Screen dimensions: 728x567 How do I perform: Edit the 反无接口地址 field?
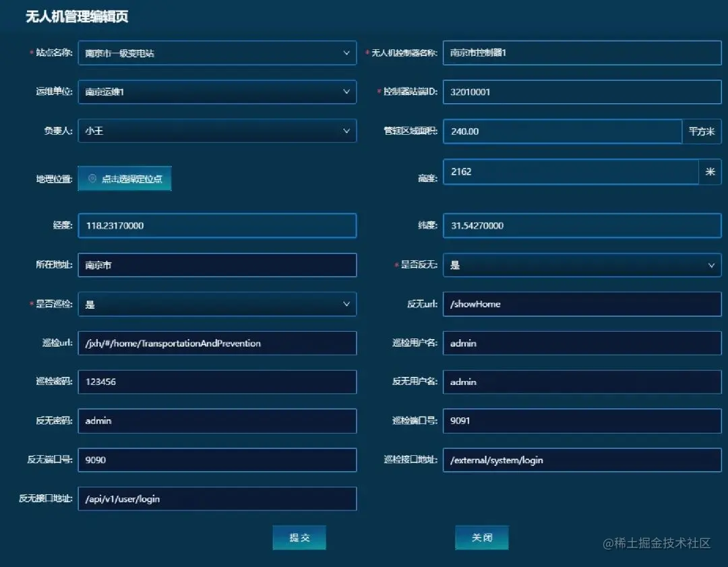click(217, 499)
